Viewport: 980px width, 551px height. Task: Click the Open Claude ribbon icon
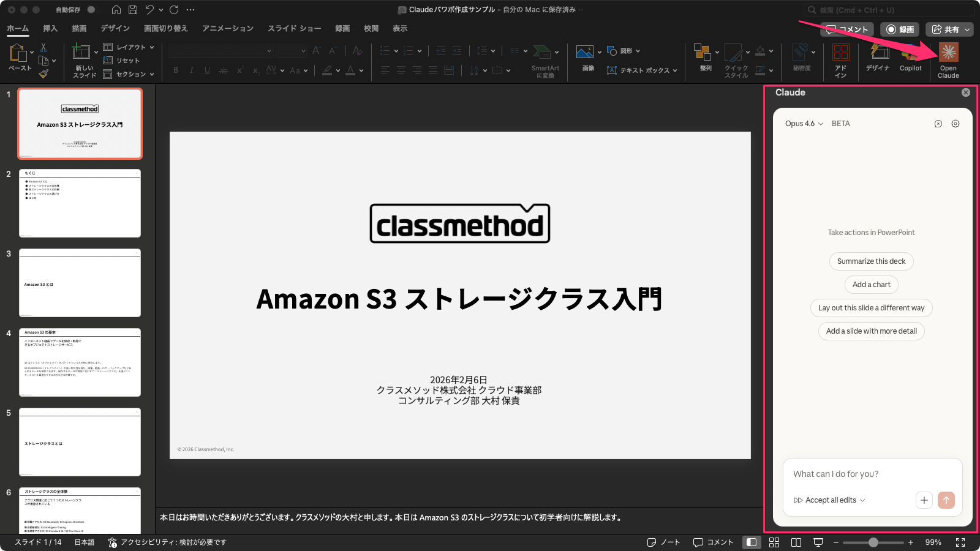[948, 54]
